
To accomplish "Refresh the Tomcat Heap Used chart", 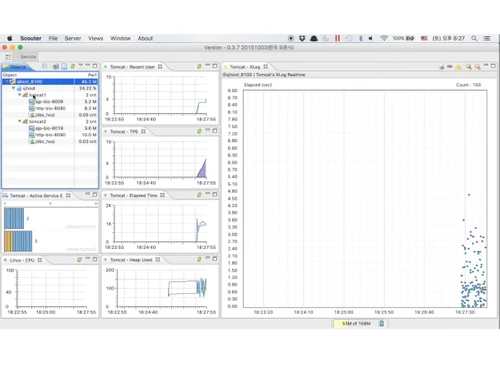I will point(199,259).
